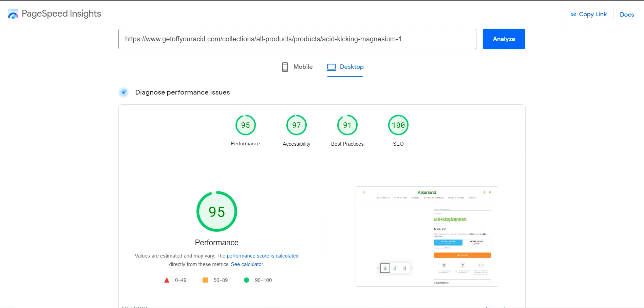Click the Diagnose performance issues heading
This screenshot has width=644, height=308.
[183, 92]
